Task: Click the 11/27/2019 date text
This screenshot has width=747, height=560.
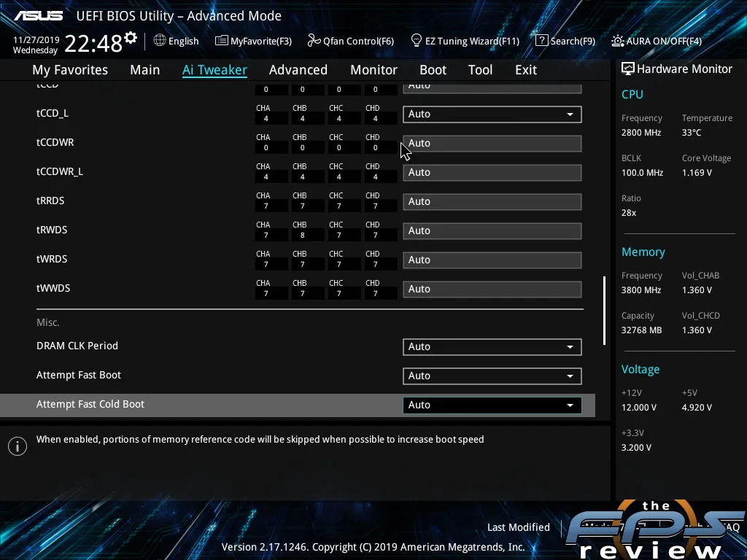Action: click(36, 40)
